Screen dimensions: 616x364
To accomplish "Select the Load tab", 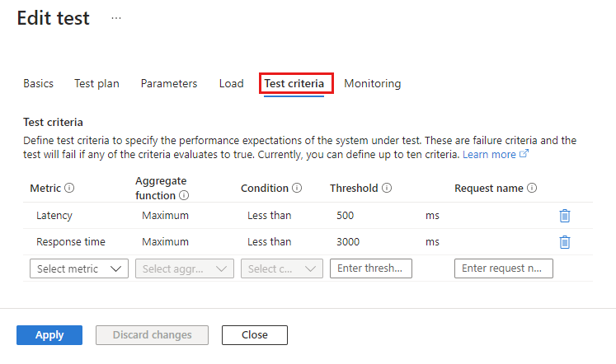I will click(232, 83).
